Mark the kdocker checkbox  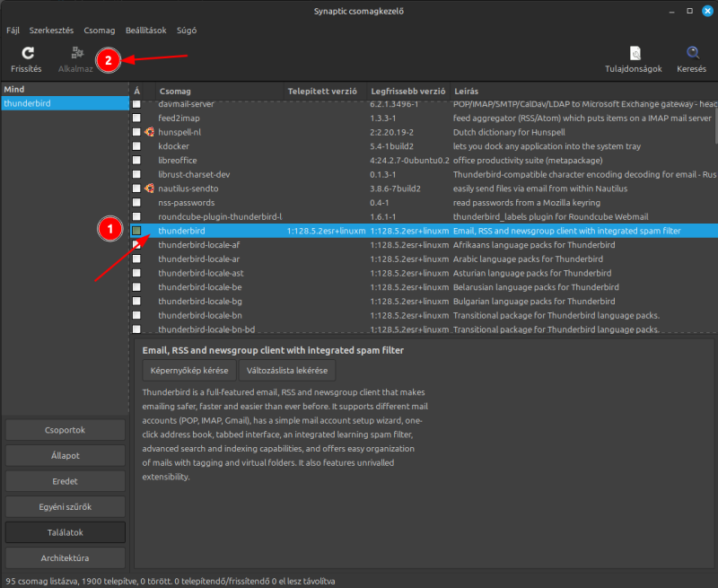(x=136, y=146)
